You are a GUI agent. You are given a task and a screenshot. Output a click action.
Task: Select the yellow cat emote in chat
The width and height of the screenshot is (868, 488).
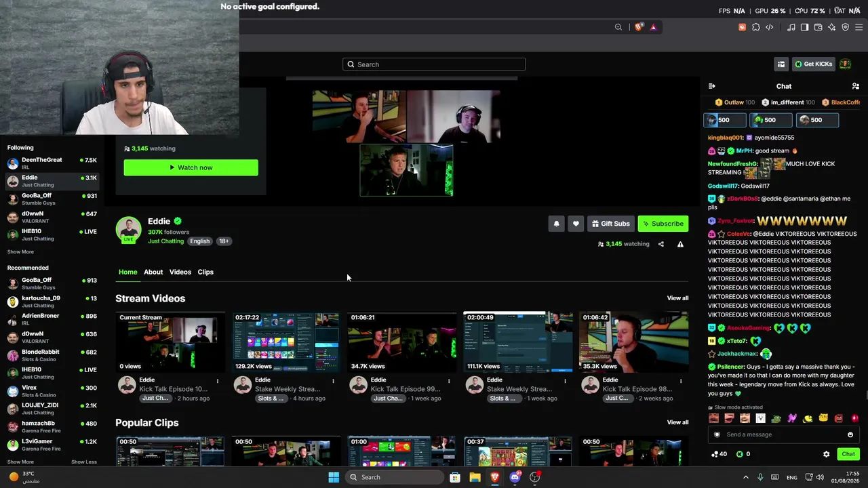(x=823, y=418)
